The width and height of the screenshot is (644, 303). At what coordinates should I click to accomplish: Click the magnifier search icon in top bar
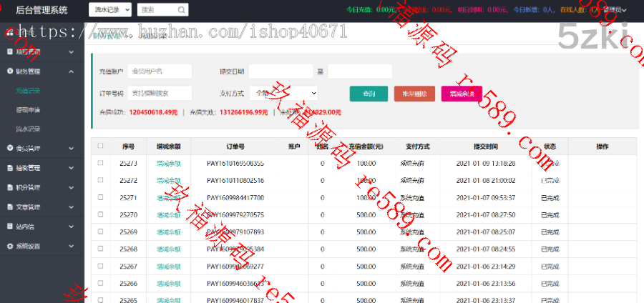pos(182,10)
